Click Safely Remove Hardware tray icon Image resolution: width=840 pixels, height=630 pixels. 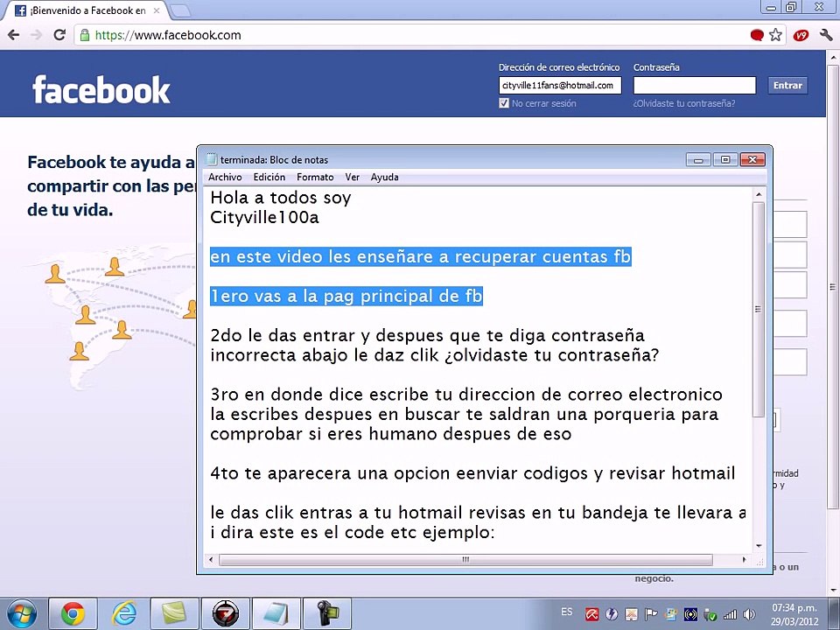[x=710, y=614]
